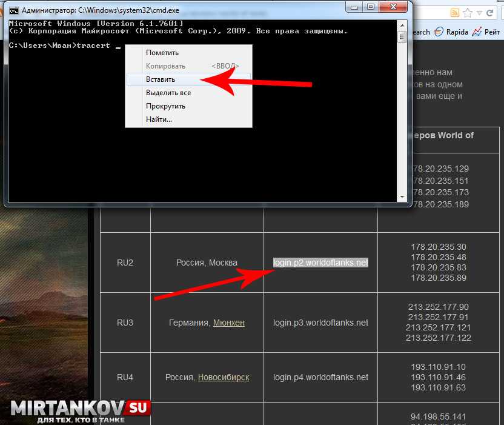This screenshot has width=504, height=425.
Task: Open the Рейт bookmark with chart icon
Action: coord(488,32)
